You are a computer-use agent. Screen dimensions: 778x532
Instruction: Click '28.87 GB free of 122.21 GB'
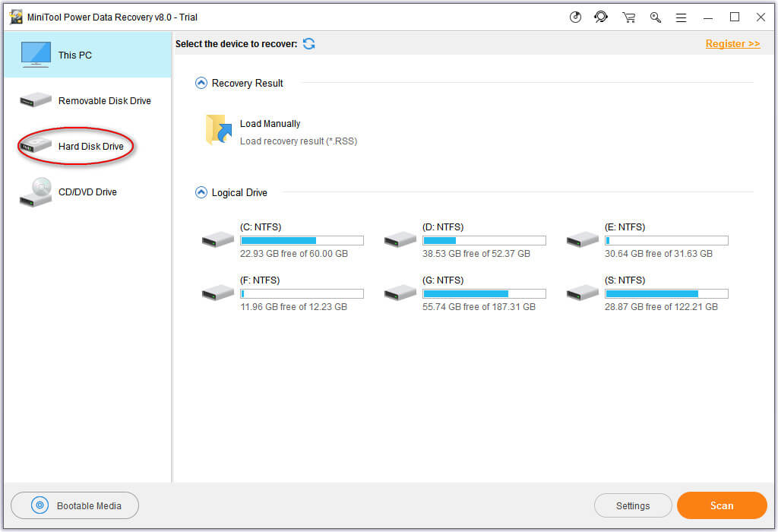pyautogui.click(x=661, y=307)
